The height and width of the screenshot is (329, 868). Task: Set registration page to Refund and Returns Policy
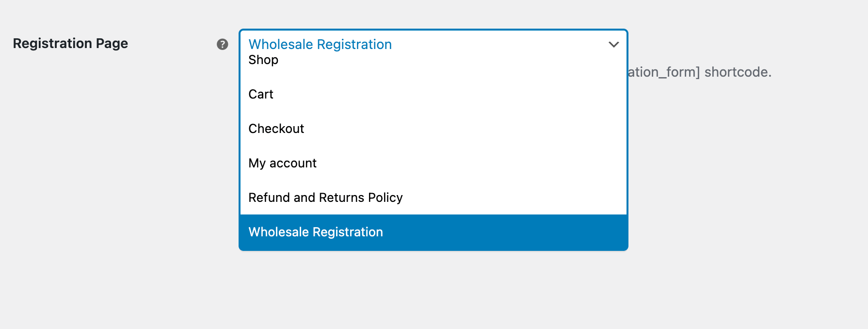click(x=325, y=197)
